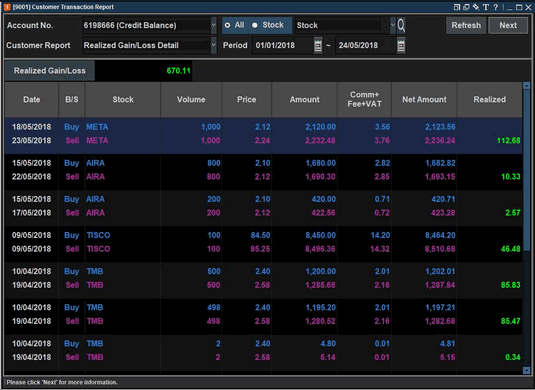Screen dimensions: 535x390
Task: Click the Next button
Action: tap(508, 25)
